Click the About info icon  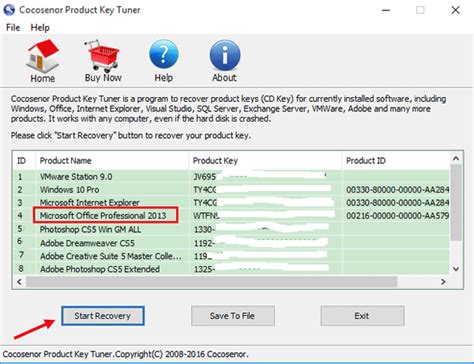[225, 61]
